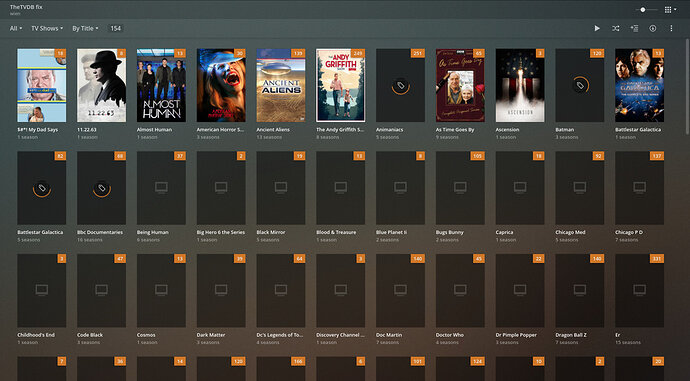Open the Almost Human poster

tap(161, 85)
